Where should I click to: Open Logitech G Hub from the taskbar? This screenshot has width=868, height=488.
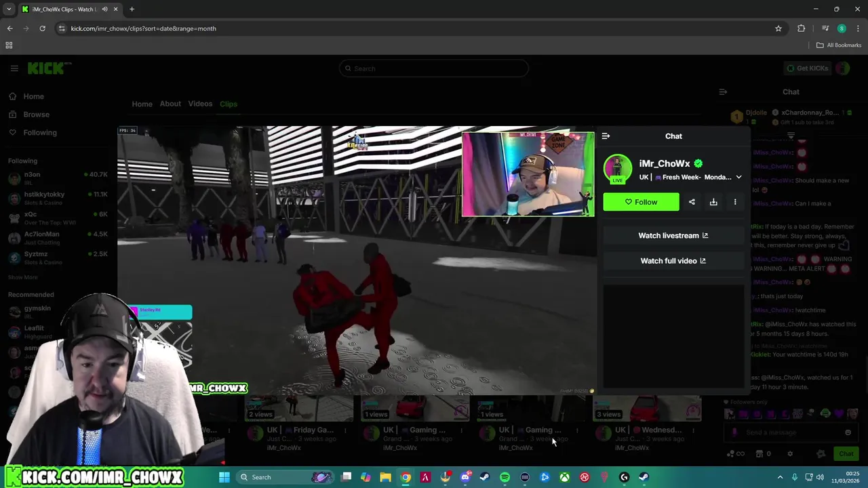coord(624,477)
